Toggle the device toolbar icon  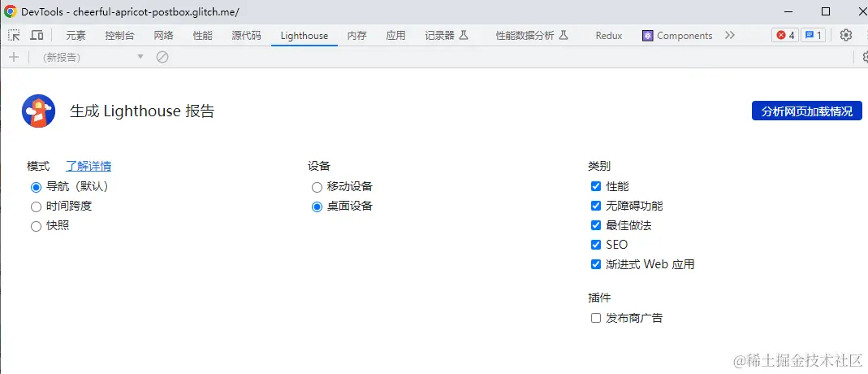(x=37, y=36)
